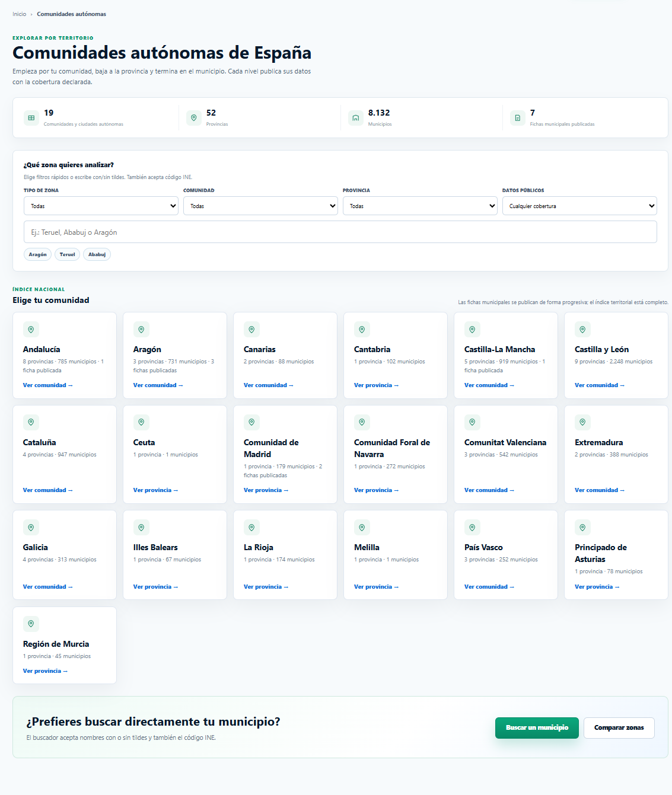Click the pin icon on Navarra card

click(362, 423)
